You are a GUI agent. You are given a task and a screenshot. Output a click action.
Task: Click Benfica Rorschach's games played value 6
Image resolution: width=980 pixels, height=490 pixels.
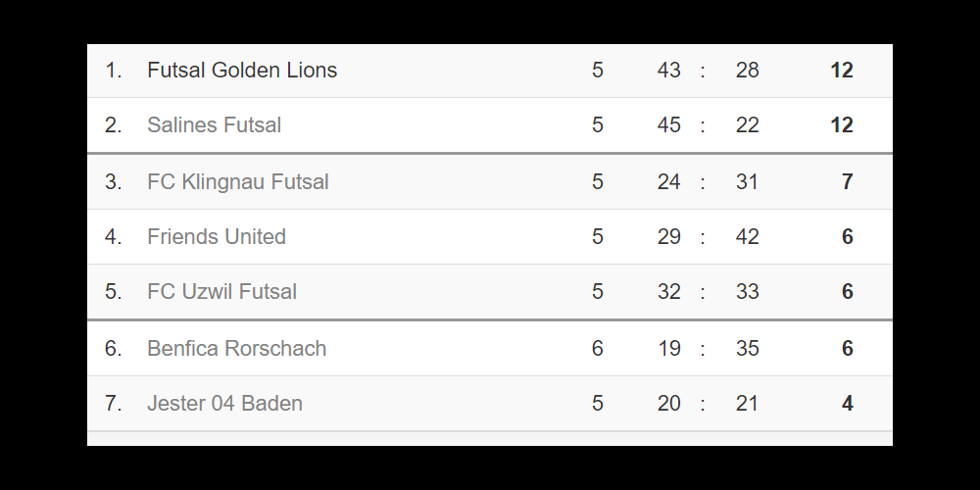598,349
